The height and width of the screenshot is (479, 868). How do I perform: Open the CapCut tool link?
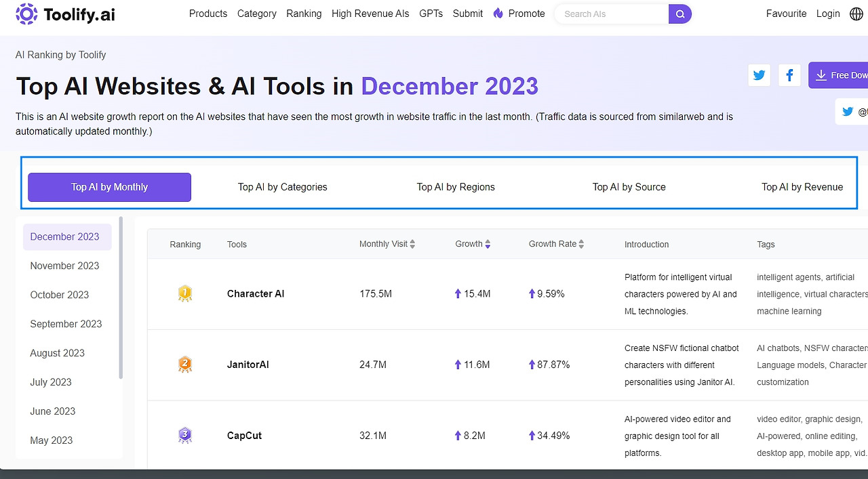tap(244, 435)
